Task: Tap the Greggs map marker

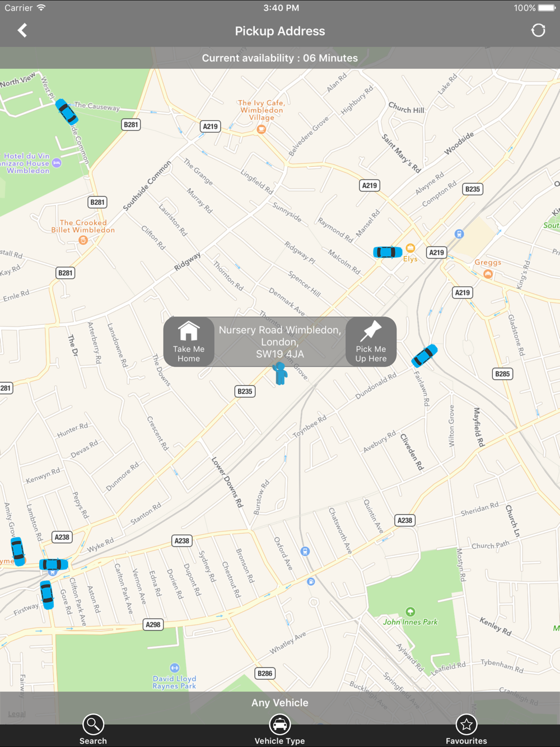Action: [x=488, y=274]
